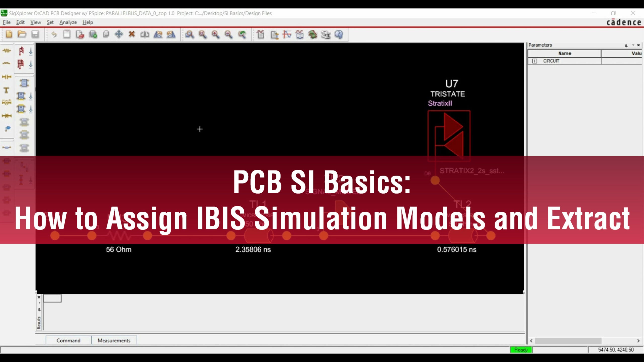Expand the CIRCUIT tree node
This screenshot has height=362, width=644.
click(x=535, y=61)
